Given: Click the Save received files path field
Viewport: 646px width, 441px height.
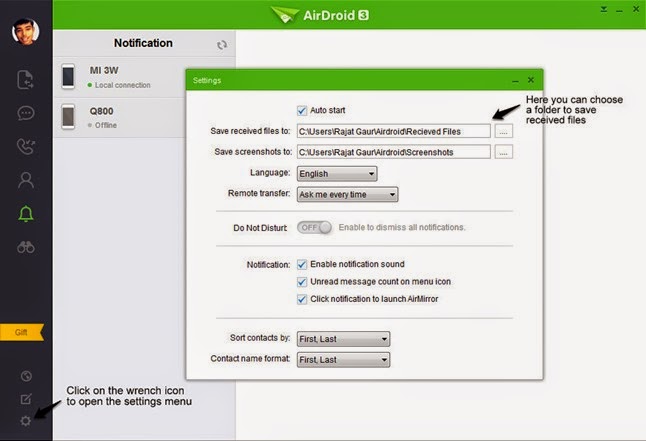Looking at the screenshot, I should click(x=393, y=131).
